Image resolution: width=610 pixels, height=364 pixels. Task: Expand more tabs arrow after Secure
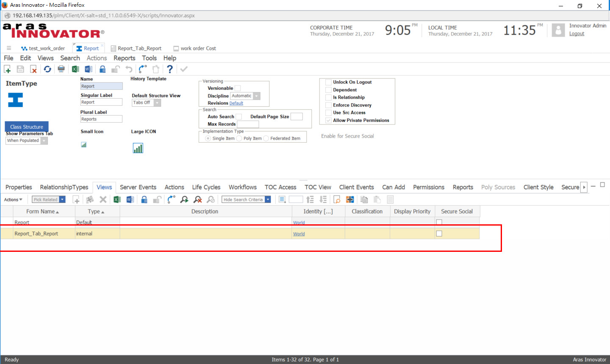point(584,187)
